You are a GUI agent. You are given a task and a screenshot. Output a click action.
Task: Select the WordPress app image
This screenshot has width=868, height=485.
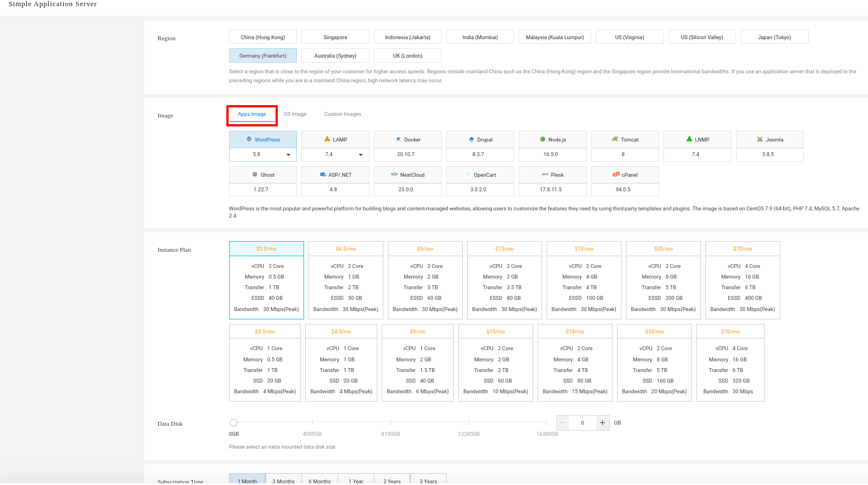[x=263, y=139]
